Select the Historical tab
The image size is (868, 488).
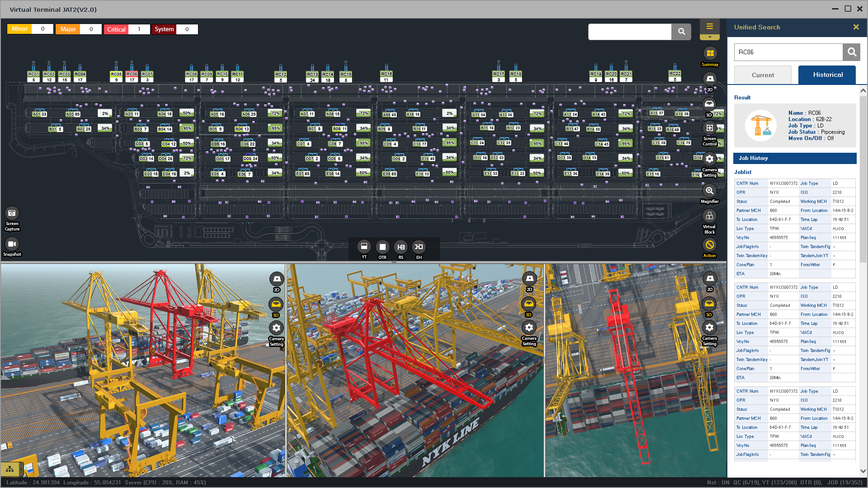pyautogui.click(x=827, y=75)
